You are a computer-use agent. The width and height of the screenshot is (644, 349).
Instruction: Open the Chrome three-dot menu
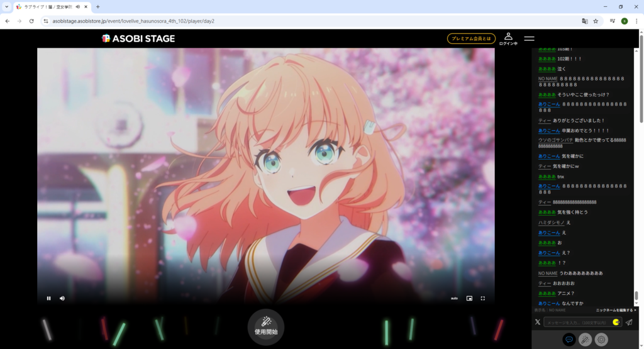point(636,21)
